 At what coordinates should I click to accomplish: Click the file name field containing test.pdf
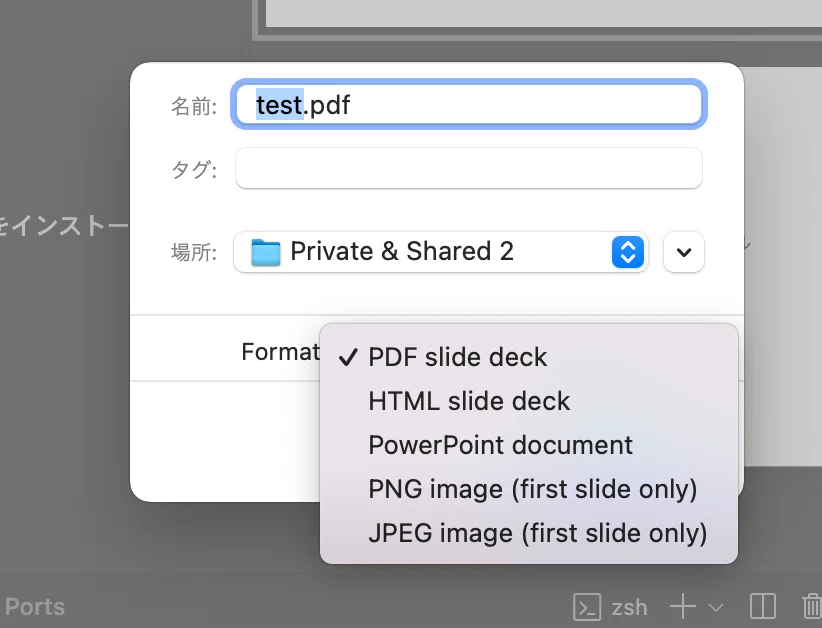coord(469,104)
